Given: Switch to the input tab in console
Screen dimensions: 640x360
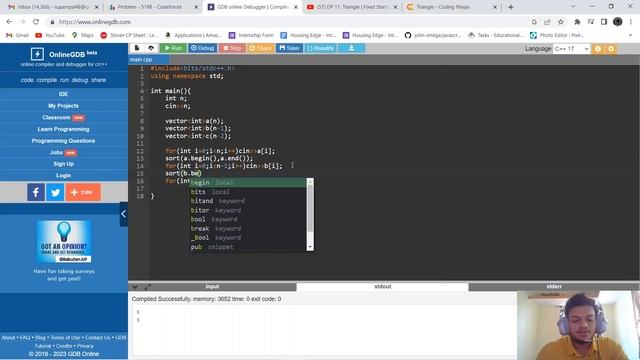Looking at the screenshot, I should point(212,287).
